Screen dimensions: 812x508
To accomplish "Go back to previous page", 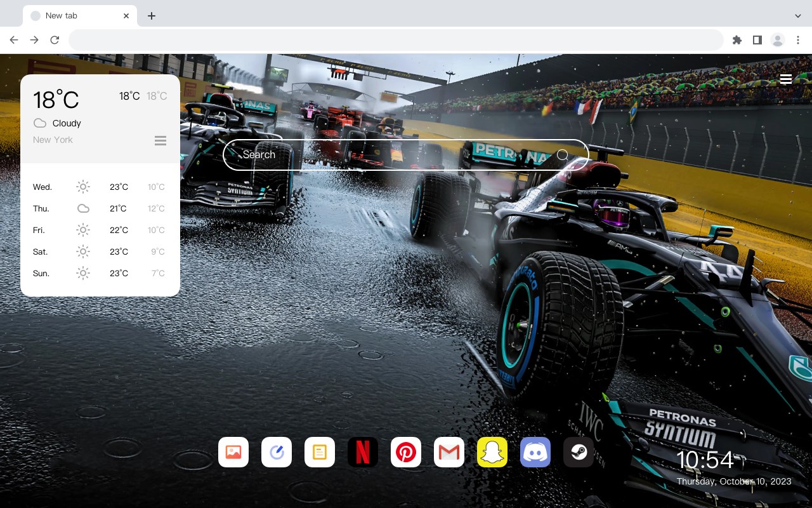I will point(14,40).
